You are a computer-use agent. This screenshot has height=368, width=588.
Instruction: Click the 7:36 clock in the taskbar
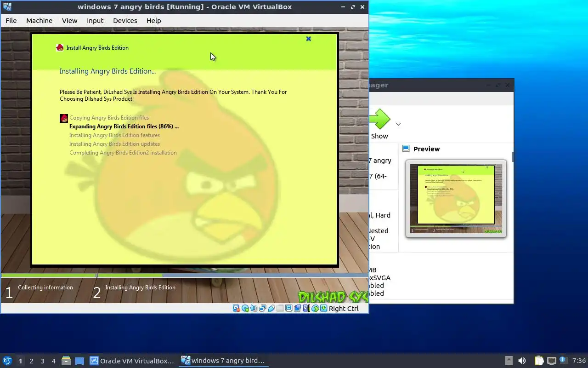579,361
